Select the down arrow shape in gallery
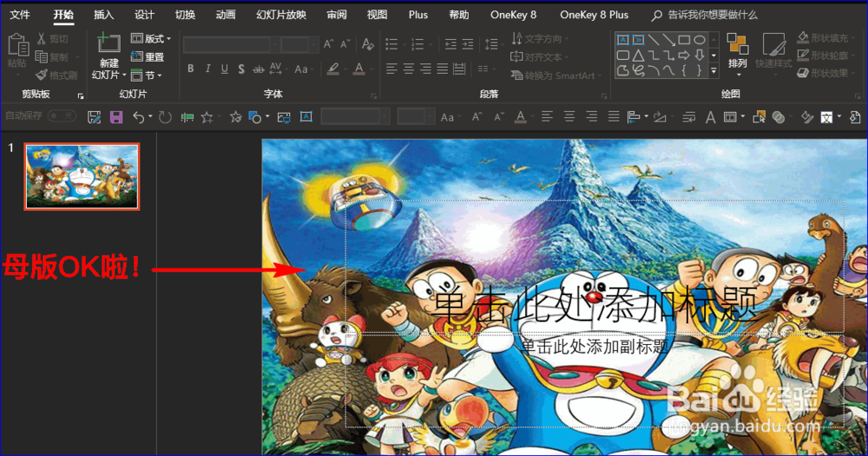Image resolution: width=868 pixels, height=456 pixels. pyautogui.click(x=700, y=56)
